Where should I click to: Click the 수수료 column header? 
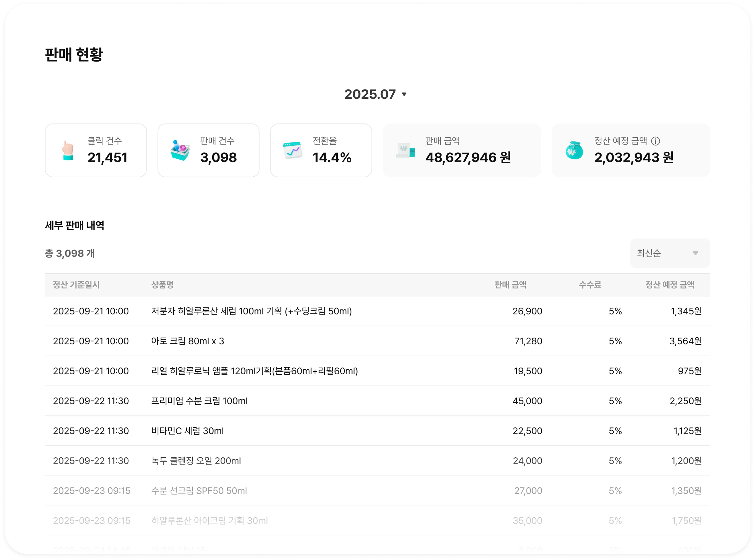tap(590, 285)
